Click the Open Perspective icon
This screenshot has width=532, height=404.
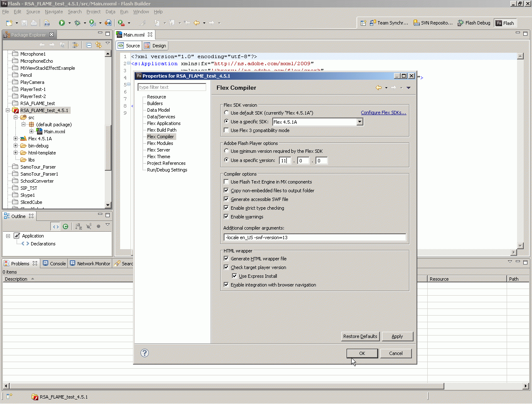[363, 23]
